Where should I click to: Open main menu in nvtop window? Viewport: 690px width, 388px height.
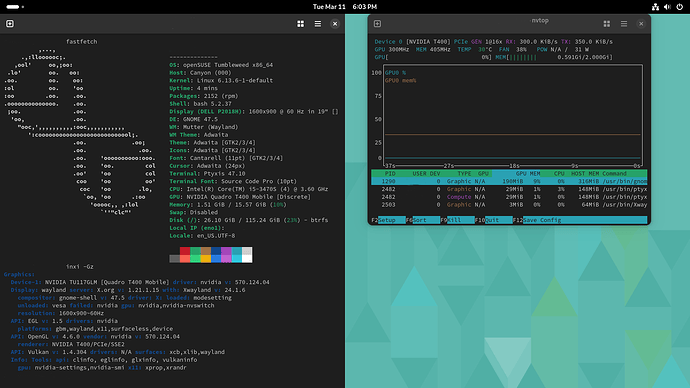(x=624, y=24)
